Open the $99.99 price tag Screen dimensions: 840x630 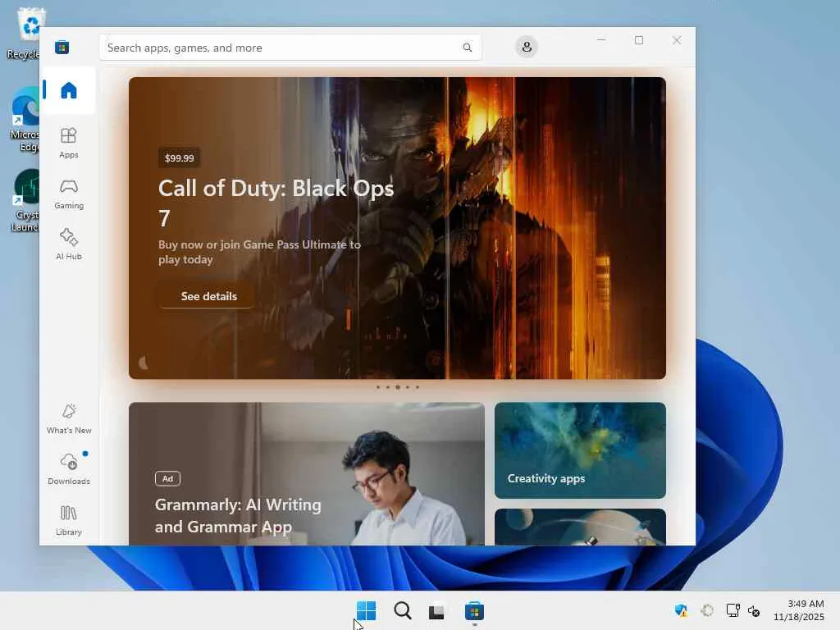[x=180, y=158]
